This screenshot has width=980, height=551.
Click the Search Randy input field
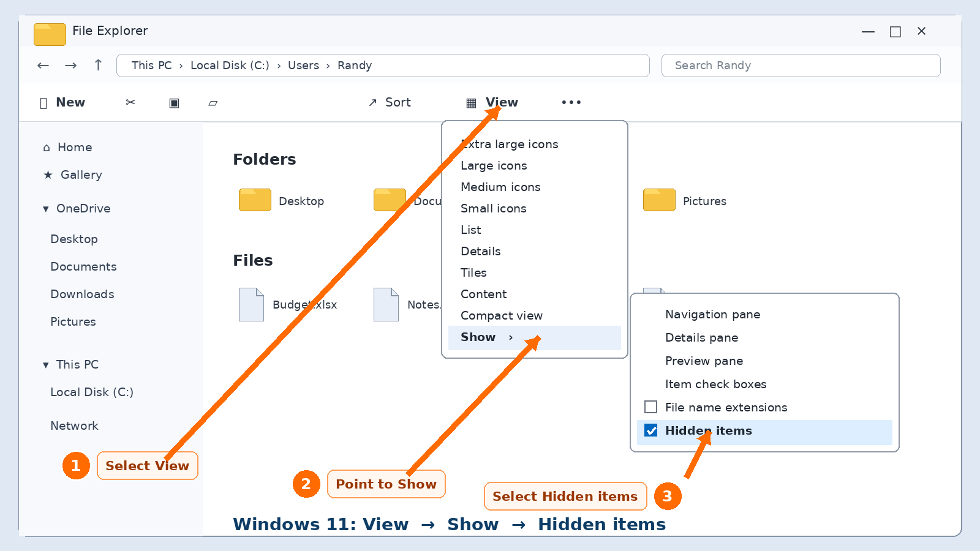tap(801, 66)
